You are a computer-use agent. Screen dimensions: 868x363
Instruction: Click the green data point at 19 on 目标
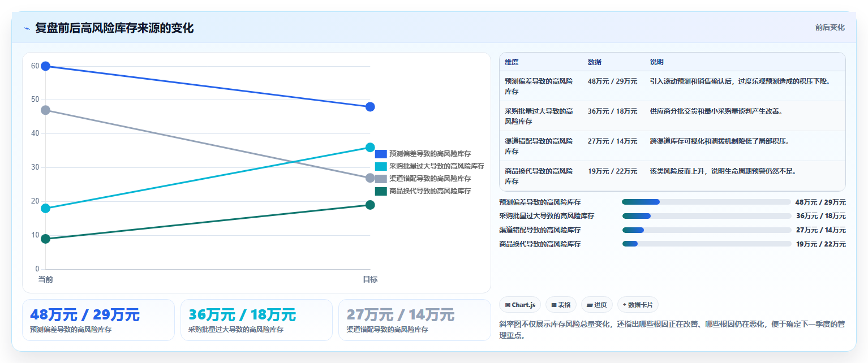coord(370,205)
